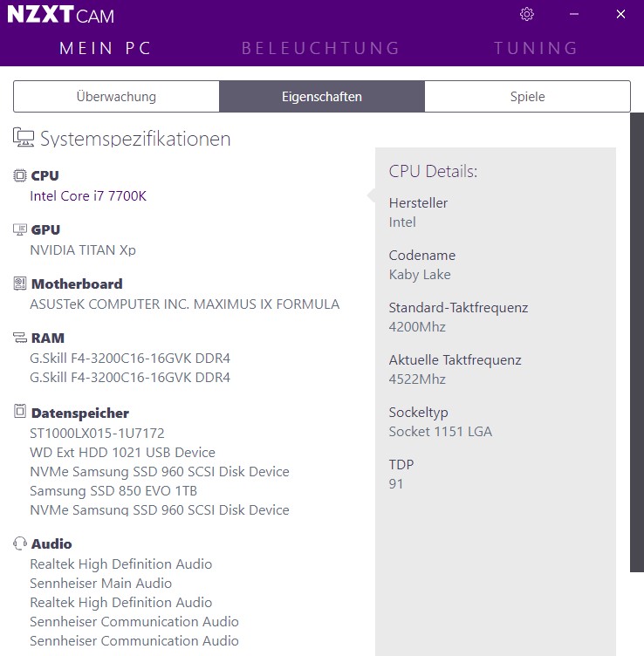Viewport: 644px width, 656px height.
Task: Switch to MEIN PC section
Action: (105, 48)
